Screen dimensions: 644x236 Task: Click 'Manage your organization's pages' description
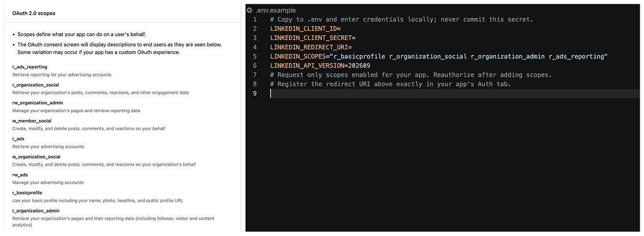(x=76, y=111)
